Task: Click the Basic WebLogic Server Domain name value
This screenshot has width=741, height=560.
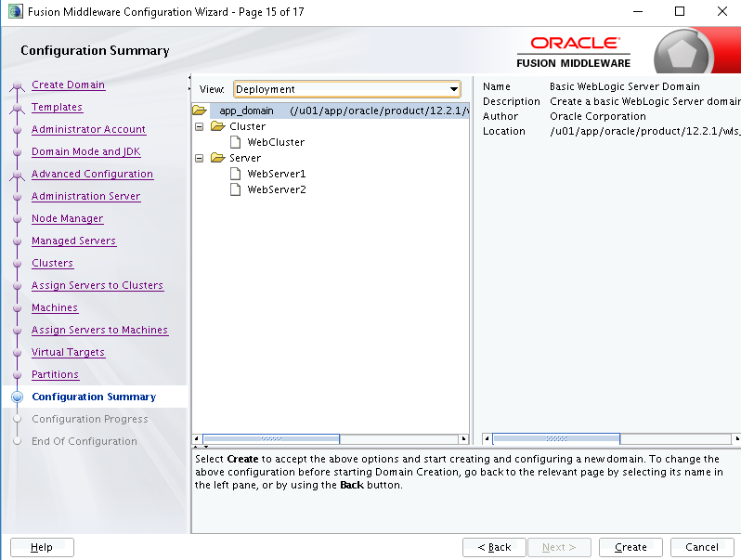Action: click(x=625, y=86)
